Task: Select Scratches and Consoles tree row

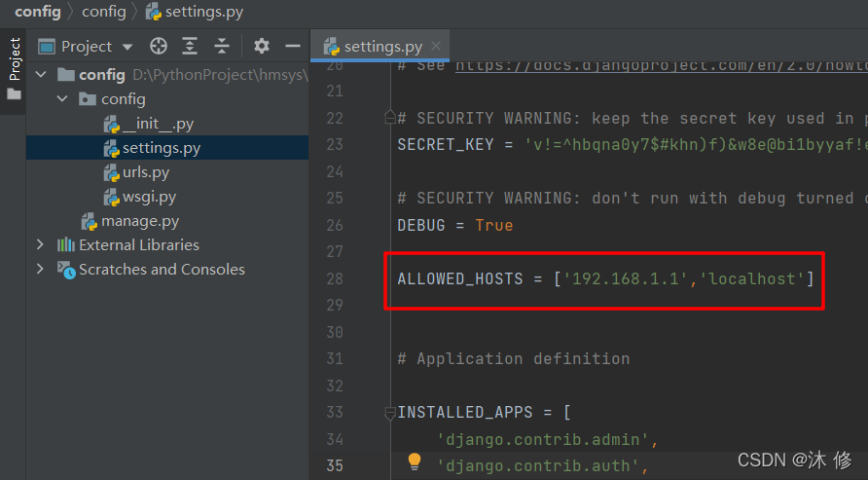Action: 167,269
